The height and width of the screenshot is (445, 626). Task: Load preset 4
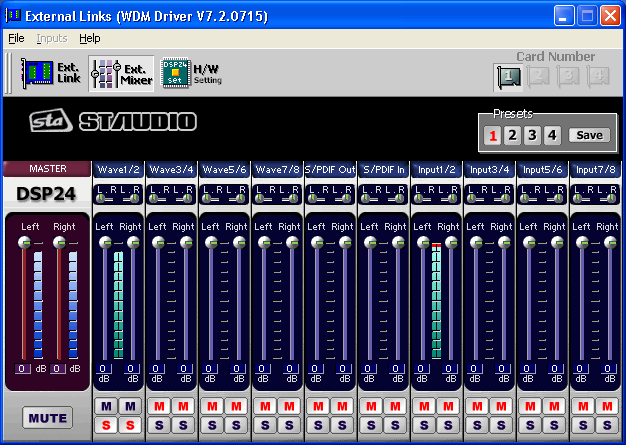(x=552, y=136)
